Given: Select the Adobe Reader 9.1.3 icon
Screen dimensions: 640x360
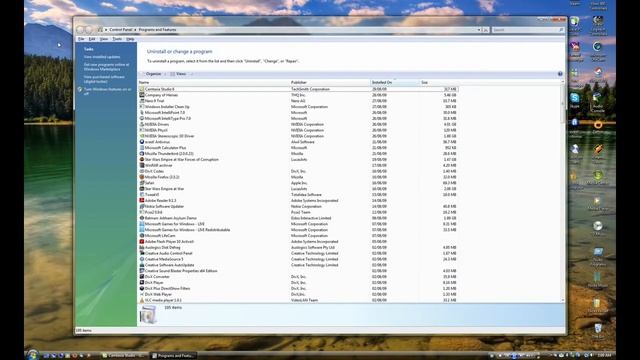Looking at the screenshot, I should coord(142,200).
